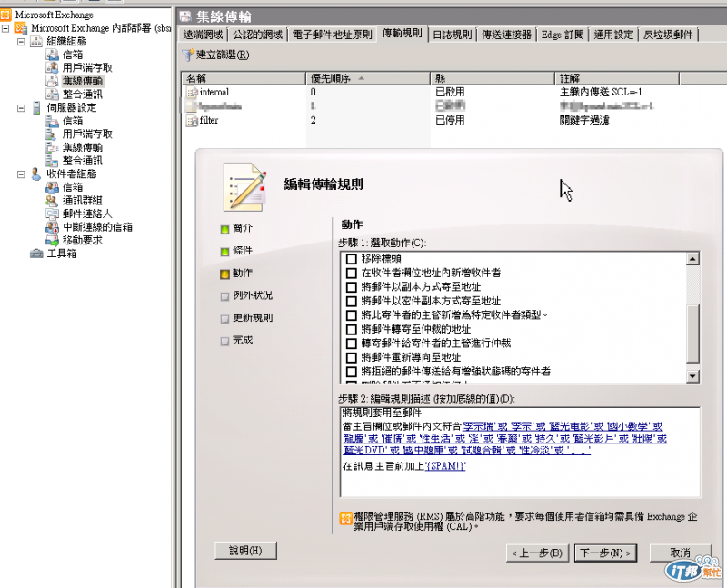Select 集線傳輸 icon under 伺服器設定
727x588 pixels.
pyautogui.click(x=52, y=147)
